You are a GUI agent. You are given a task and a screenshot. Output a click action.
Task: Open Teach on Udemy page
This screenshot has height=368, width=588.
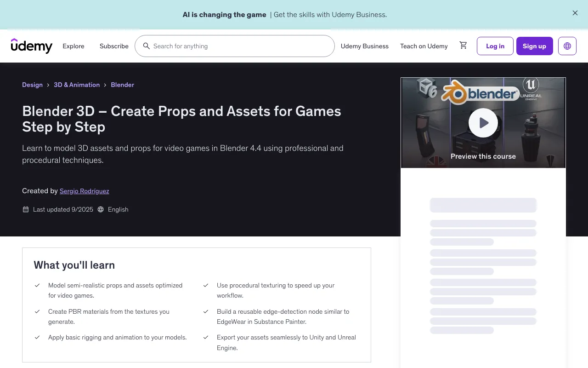(x=424, y=46)
